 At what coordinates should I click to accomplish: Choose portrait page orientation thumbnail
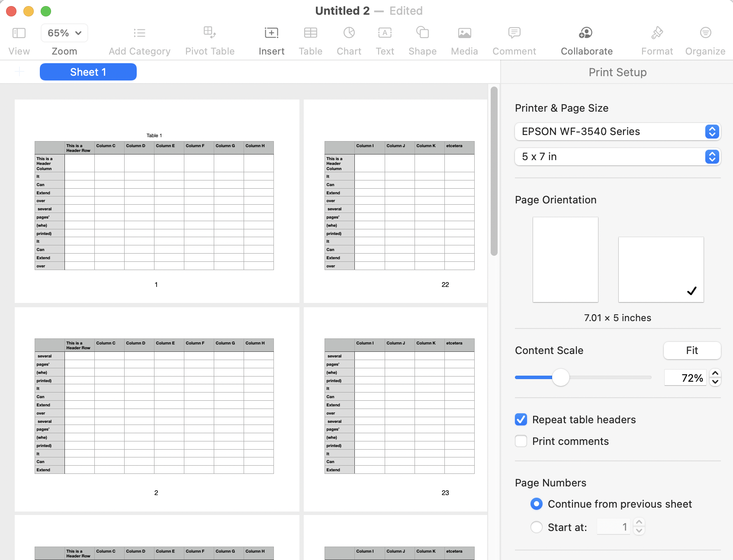coord(566,260)
